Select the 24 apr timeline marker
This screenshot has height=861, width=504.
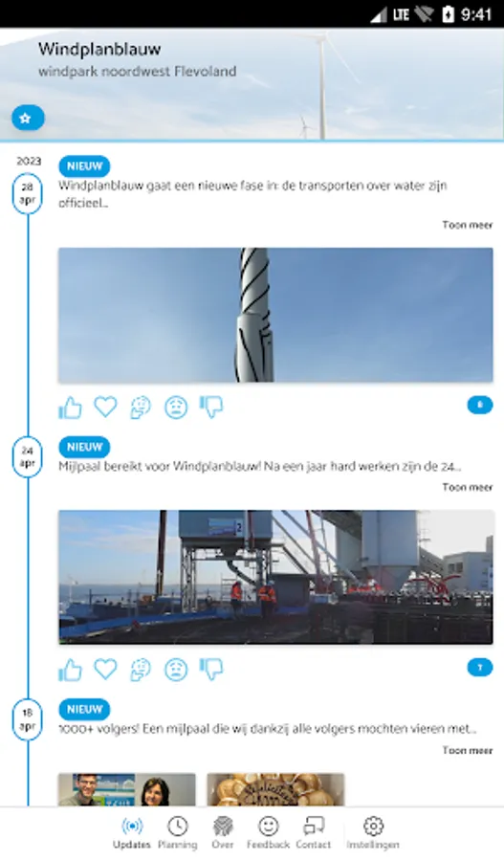28,457
